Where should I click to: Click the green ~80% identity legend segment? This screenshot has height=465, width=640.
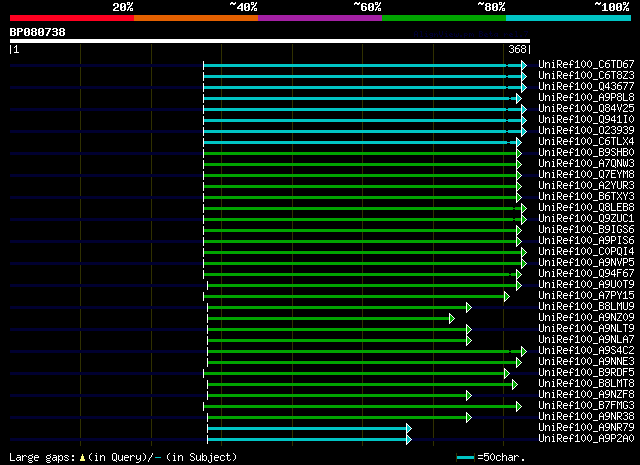[x=444, y=18]
